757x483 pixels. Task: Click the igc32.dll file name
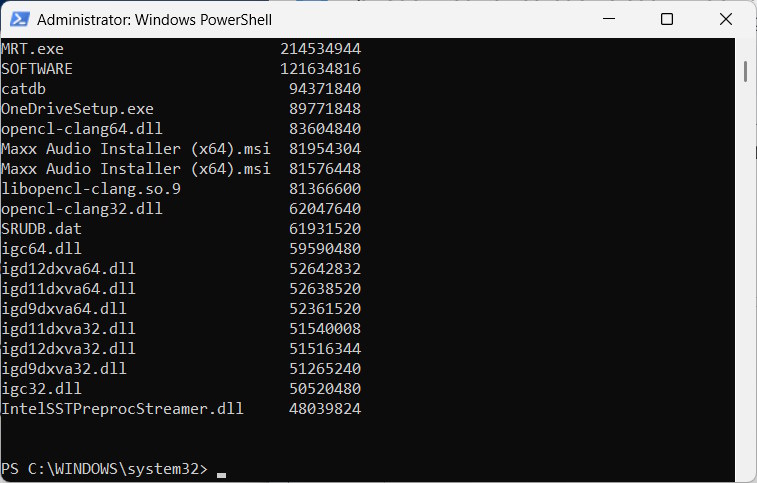42,389
